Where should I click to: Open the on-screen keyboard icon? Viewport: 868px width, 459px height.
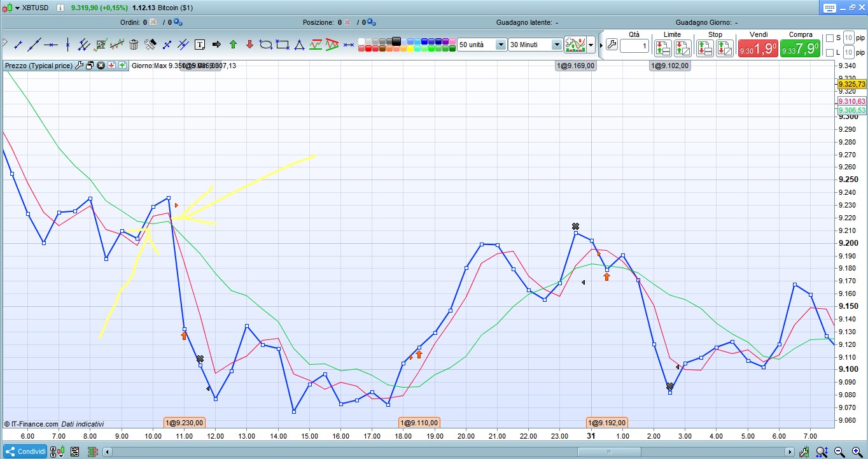(x=829, y=8)
